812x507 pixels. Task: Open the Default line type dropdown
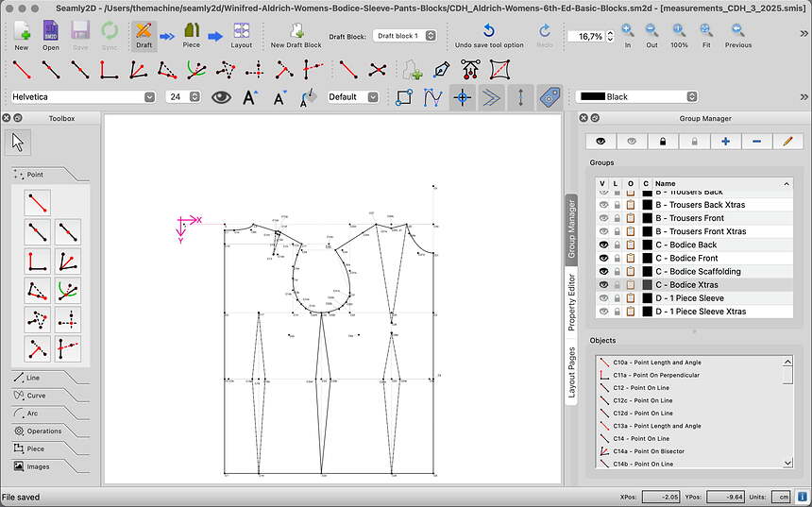tap(353, 97)
